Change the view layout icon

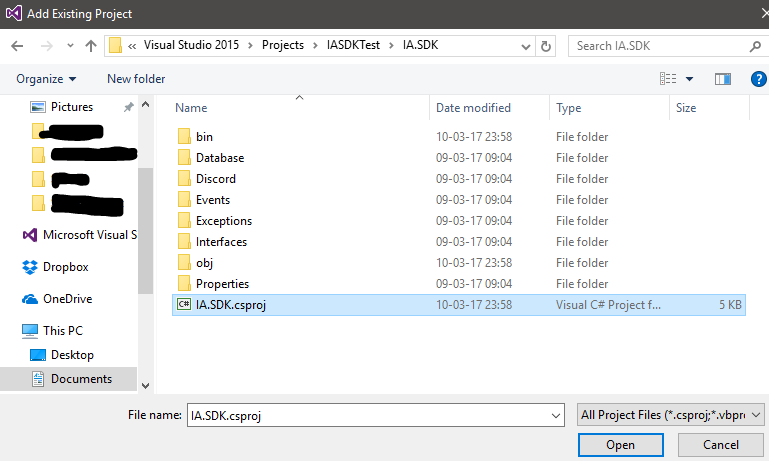point(668,78)
